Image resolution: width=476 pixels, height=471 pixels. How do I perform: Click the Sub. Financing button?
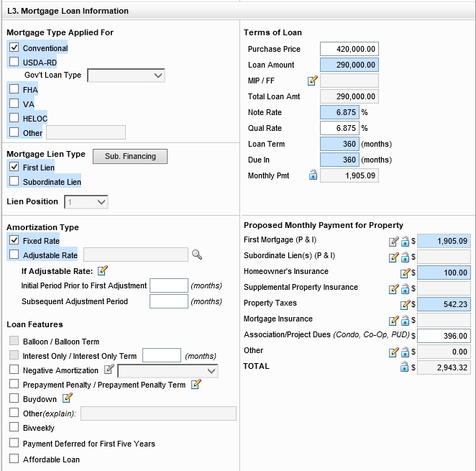130,156
